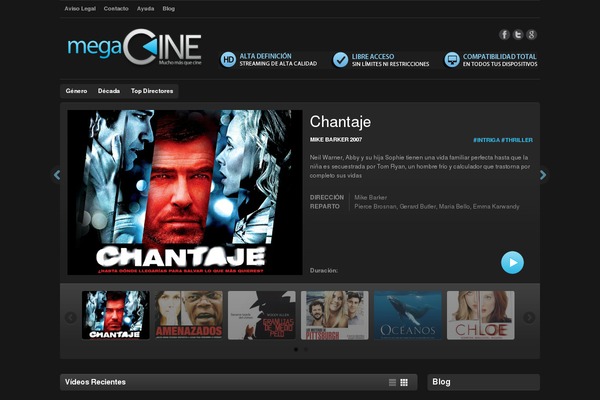Click the LIBRE ACCESO banner text

click(x=373, y=56)
